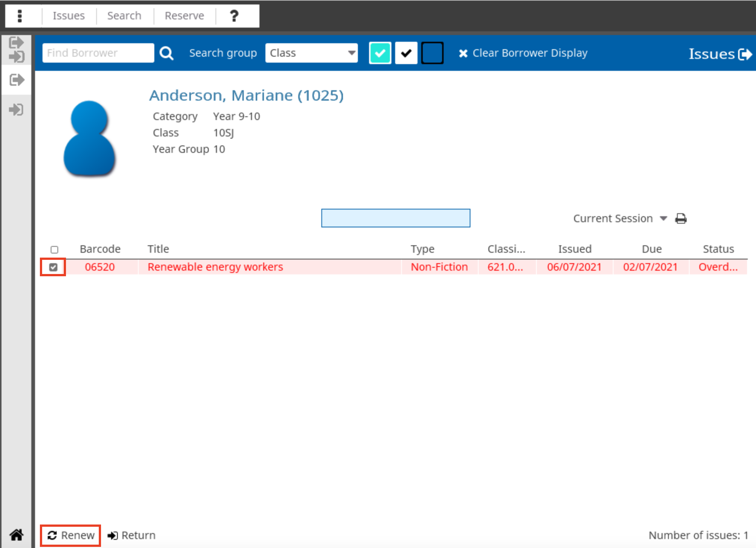Click title Renewable energy workers
The image size is (756, 548).
pyautogui.click(x=215, y=267)
